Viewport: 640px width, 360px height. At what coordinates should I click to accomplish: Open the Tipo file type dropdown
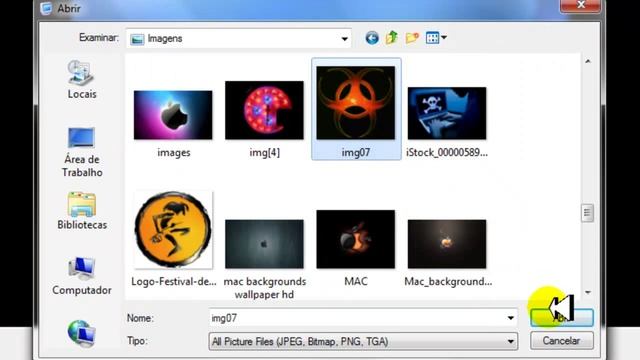tap(363, 341)
